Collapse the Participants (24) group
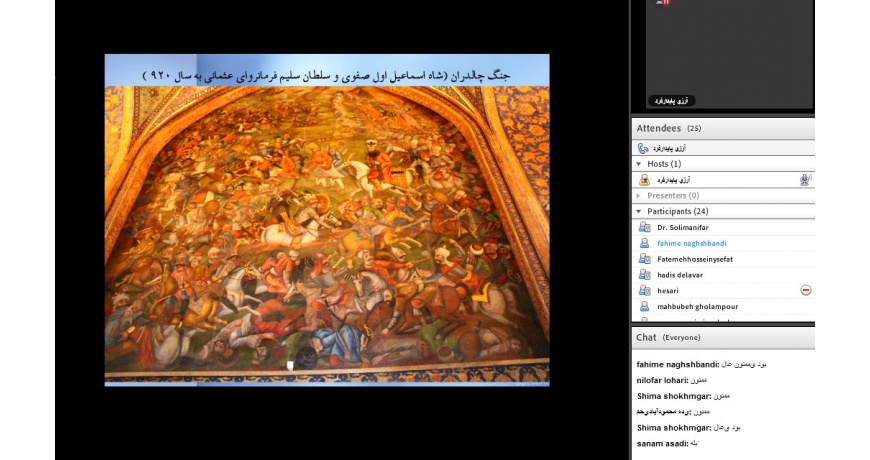The height and width of the screenshot is (460, 870). click(x=639, y=211)
